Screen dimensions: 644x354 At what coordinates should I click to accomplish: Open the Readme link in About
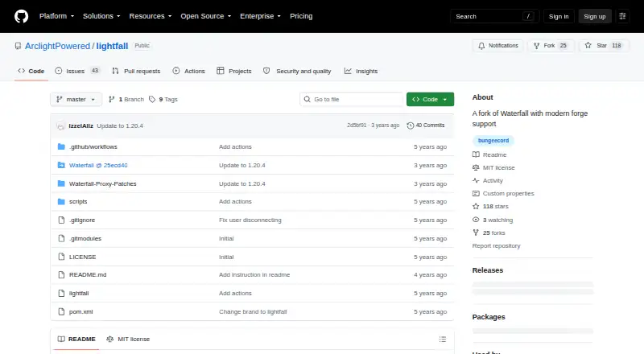(x=489, y=154)
